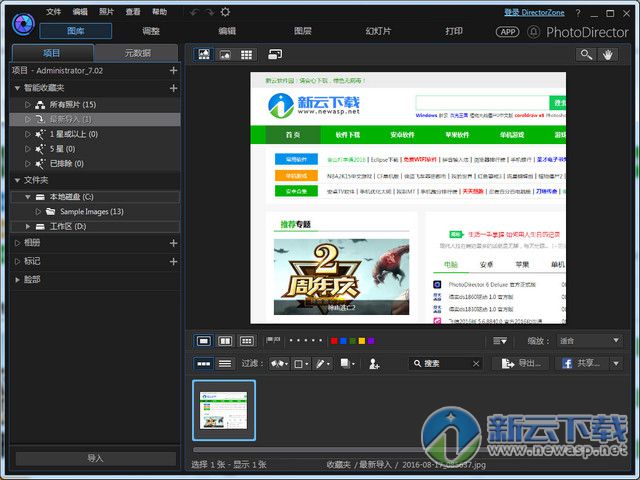This screenshot has height=480, width=640.
Task: Switch to the 调整 module tab
Action: (151, 31)
